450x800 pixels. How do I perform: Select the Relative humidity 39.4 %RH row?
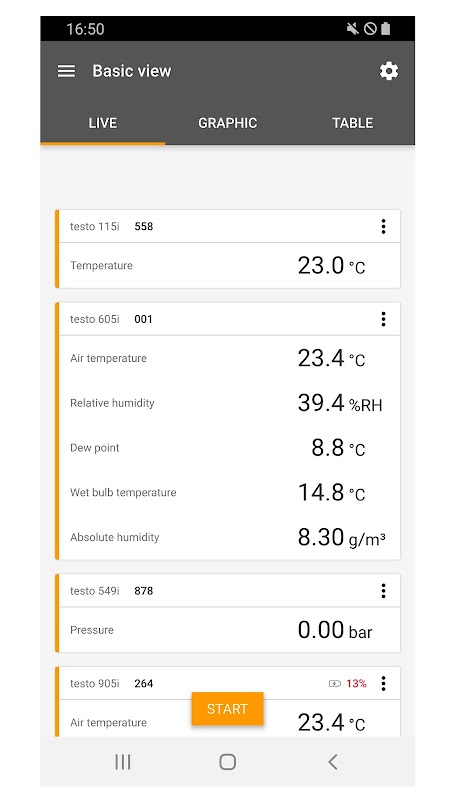230,403
